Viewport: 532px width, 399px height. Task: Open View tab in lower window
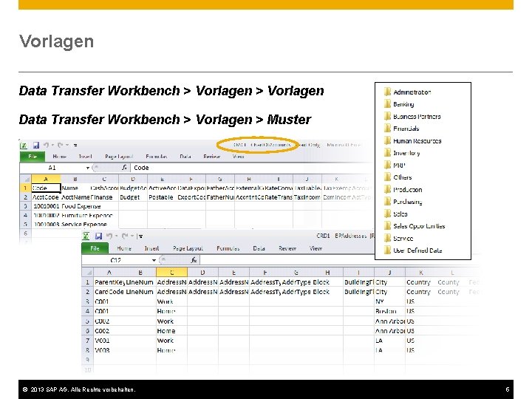point(316,248)
